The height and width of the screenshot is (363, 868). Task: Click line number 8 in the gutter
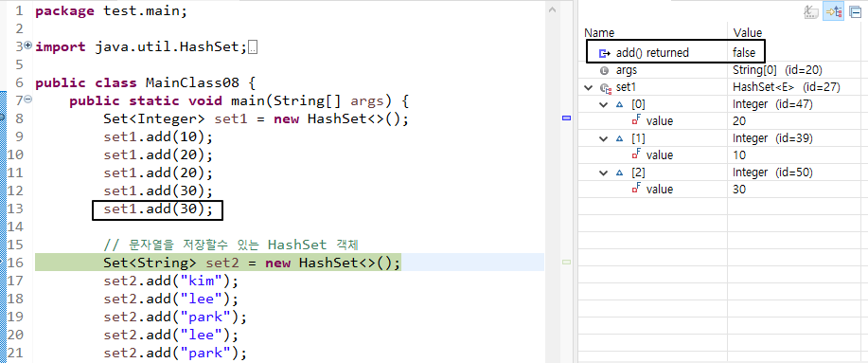19,119
